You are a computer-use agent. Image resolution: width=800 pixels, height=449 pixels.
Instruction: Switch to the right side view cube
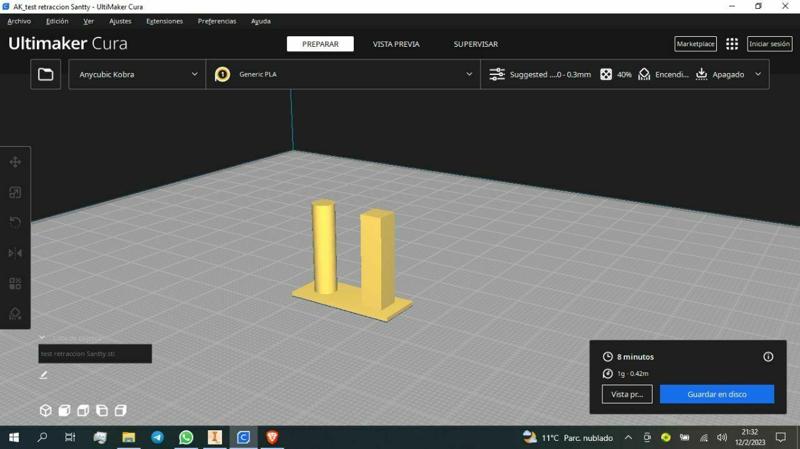(x=121, y=411)
